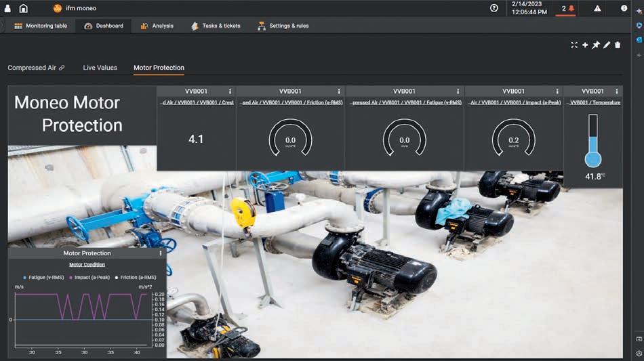
Task: Follow the VVB001 / Temperature link
Action: click(x=593, y=102)
